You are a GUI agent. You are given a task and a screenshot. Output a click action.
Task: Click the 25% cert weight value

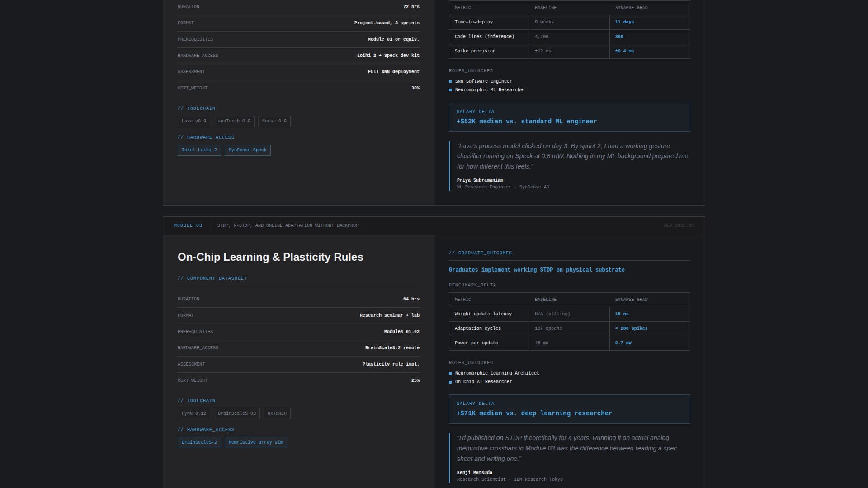[415, 380]
